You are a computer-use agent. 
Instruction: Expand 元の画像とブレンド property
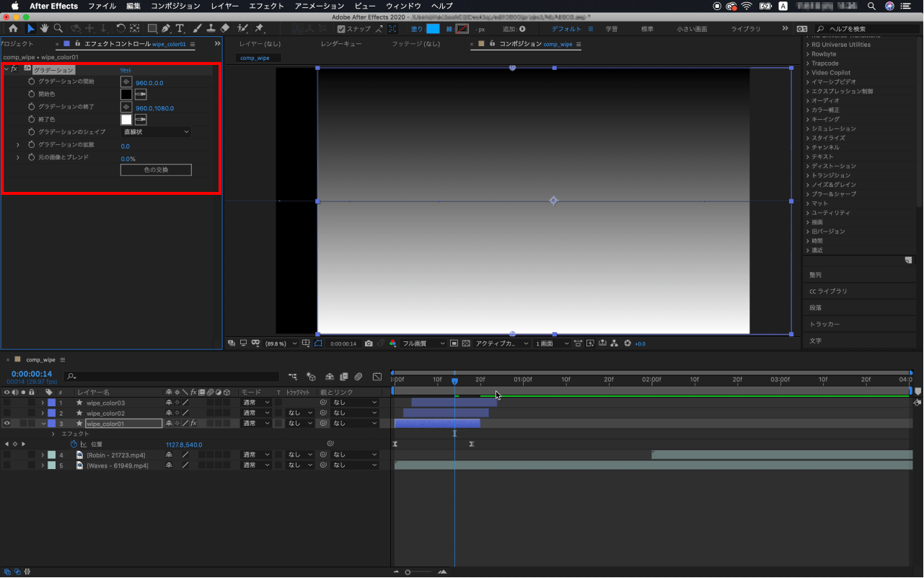[x=18, y=157]
